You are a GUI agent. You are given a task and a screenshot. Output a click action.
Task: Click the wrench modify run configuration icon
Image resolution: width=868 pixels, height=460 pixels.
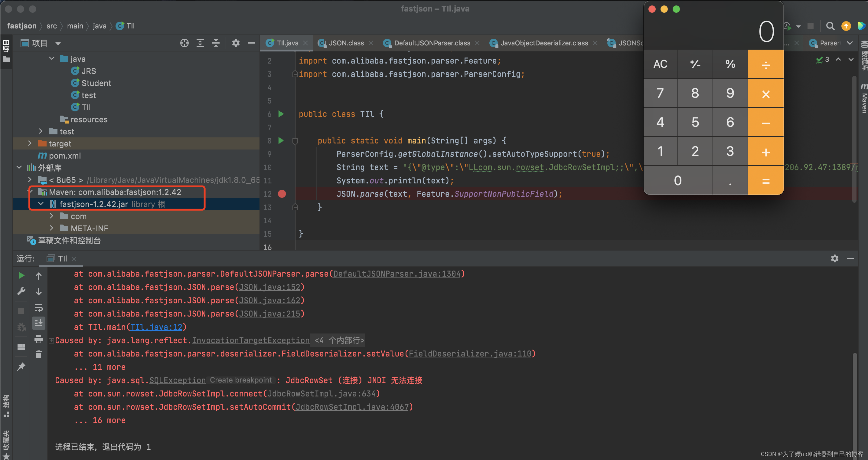tap(21, 291)
